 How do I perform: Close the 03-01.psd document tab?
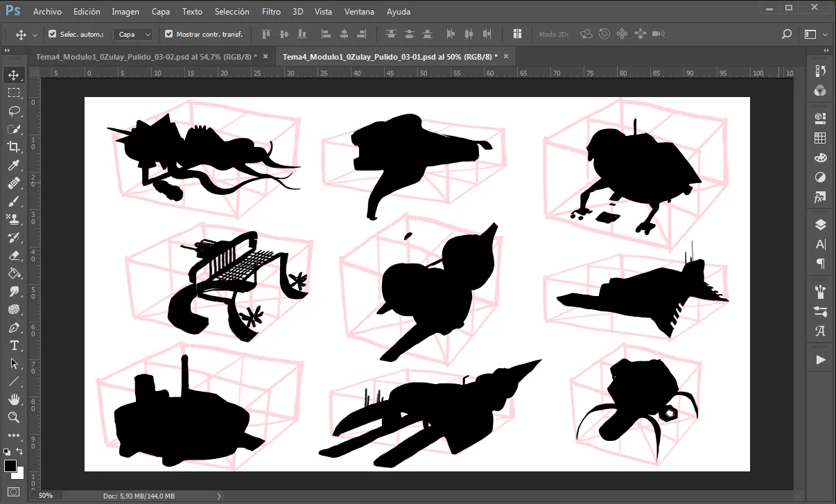(506, 56)
